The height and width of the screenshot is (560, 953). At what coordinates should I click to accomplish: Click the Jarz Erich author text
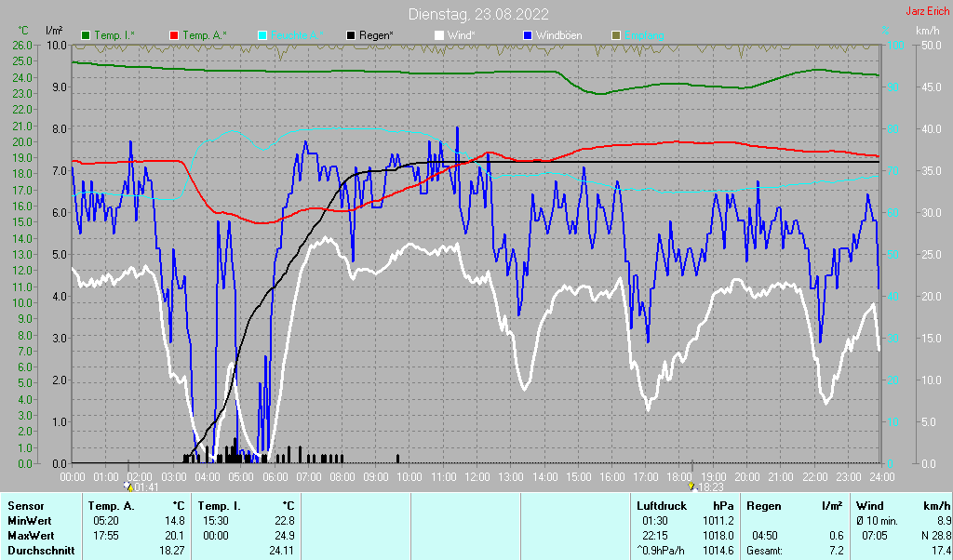point(927,12)
